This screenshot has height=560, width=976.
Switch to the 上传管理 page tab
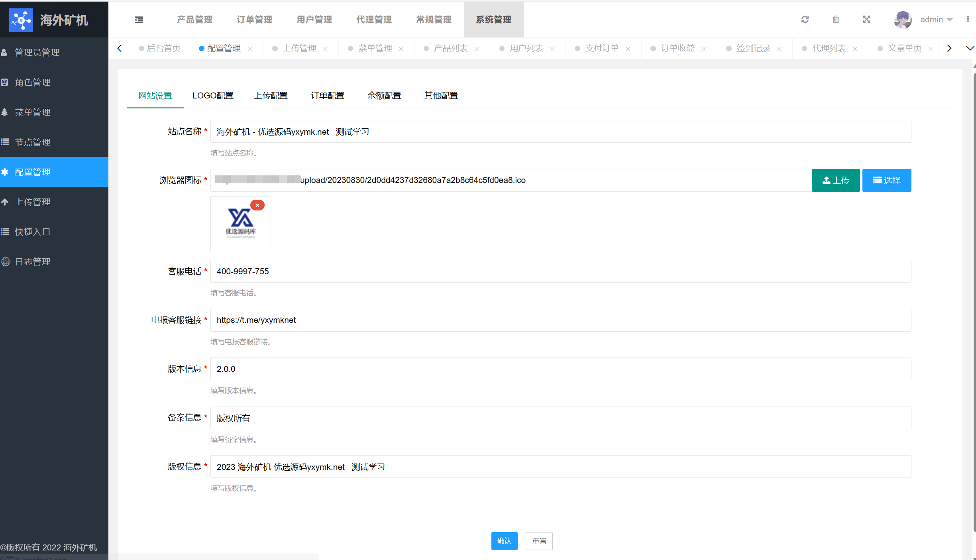coord(300,48)
